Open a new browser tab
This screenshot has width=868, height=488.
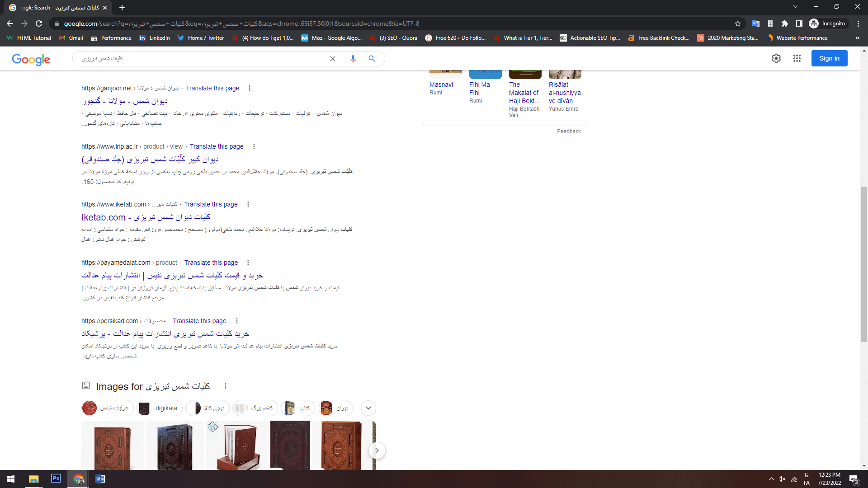click(122, 8)
